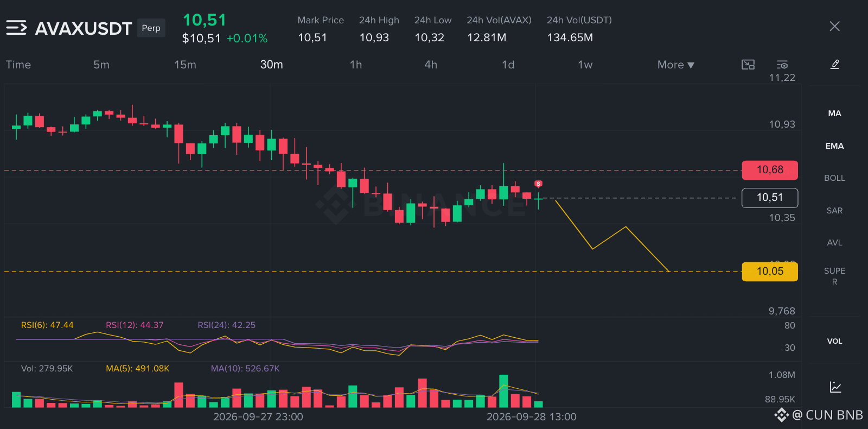Switch to the 4h timeframe
Viewport: 868px width, 429px height.
pyautogui.click(x=431, y=65)
